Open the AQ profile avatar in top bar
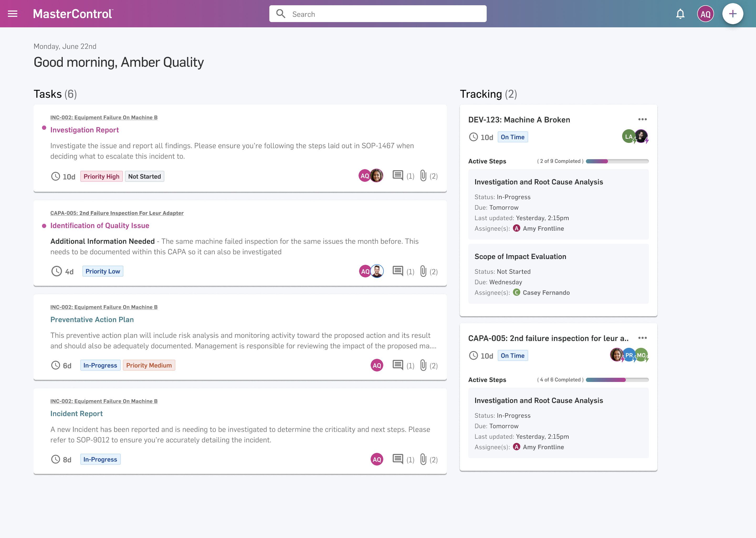The height and width of the screenshot is (538, 756). click(x=705, y=14)
